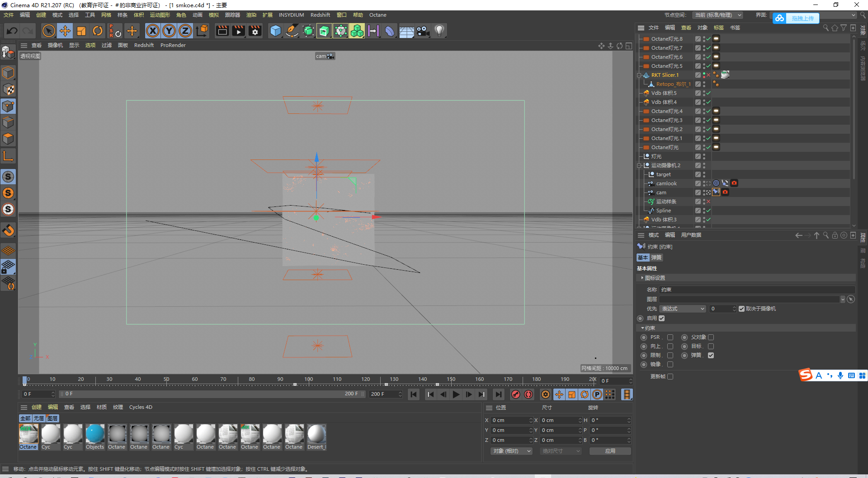Select the Desert material swatch

pos(316,437)
